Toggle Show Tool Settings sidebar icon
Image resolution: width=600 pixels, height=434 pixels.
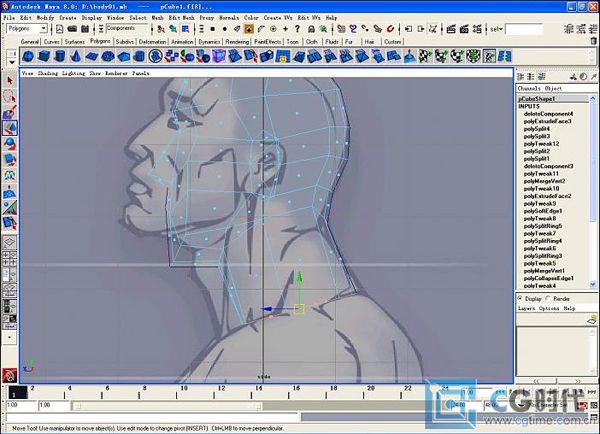[581, 29]
